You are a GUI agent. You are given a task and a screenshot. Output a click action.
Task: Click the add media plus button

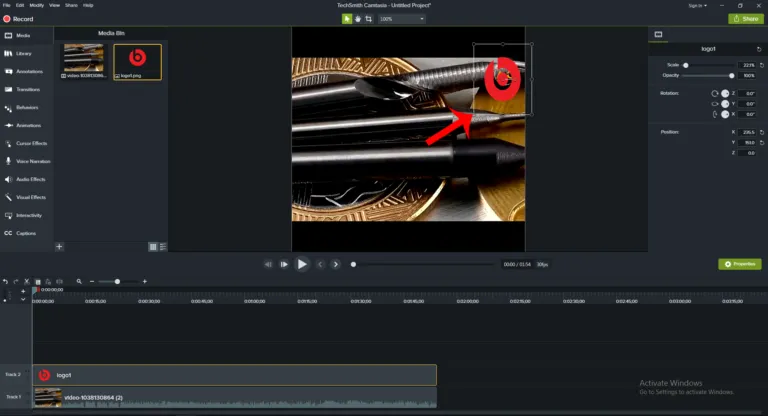coord(59,246)
